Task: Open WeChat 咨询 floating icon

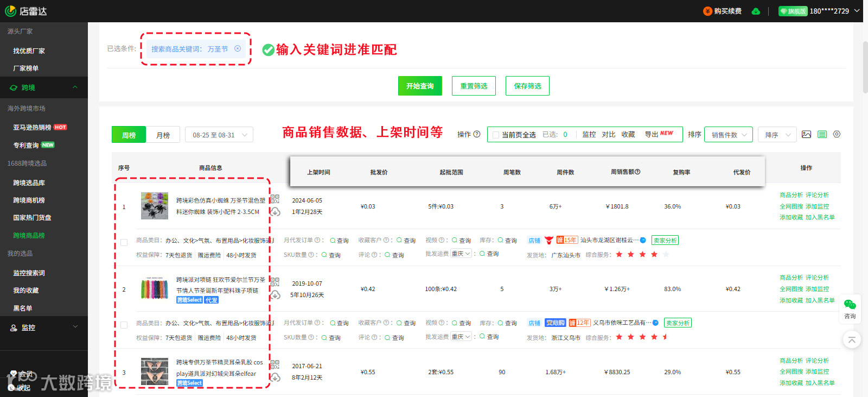Action: point(850,308)
